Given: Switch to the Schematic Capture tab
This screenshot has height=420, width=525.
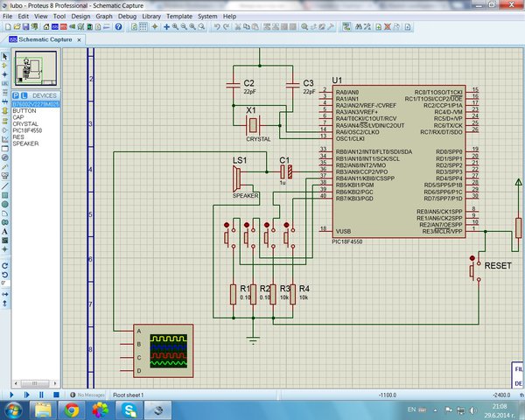Looking at the screenshot, I should (x=45, y=39).
